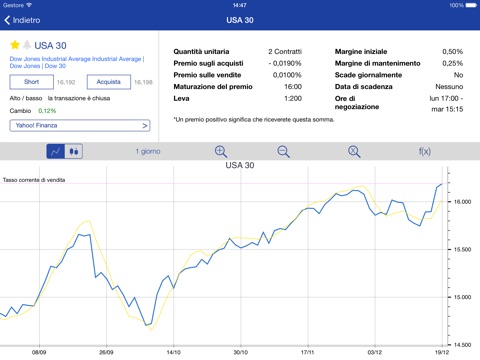Open the f(x) indicators menu
The image size is (480, 360).
[425, 152]
